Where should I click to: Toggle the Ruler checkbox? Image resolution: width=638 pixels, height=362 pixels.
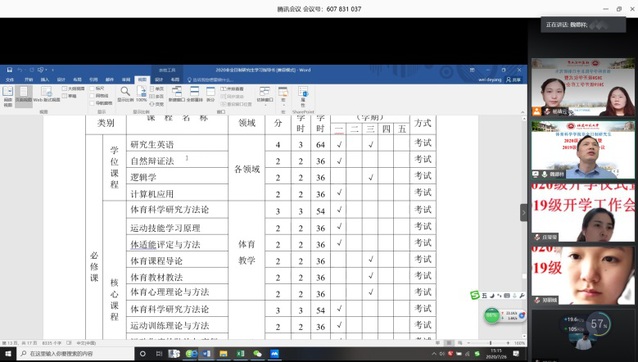click(x=97, y=88)
